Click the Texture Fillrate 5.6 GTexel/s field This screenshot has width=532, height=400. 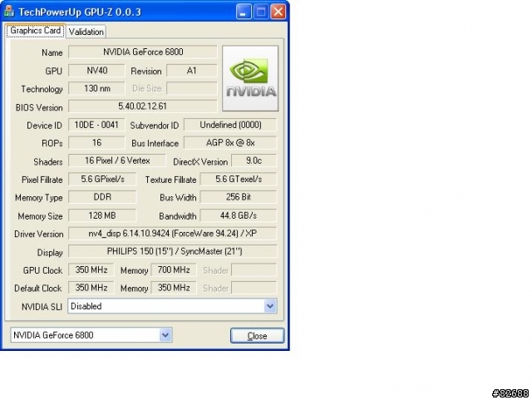pyautogui.click(x=239, y=179)
